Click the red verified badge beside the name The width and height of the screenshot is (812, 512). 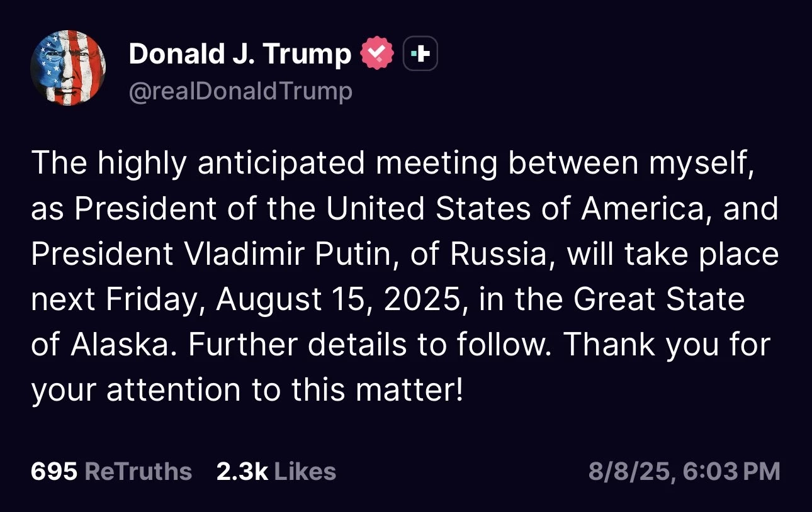click(376, 55)
